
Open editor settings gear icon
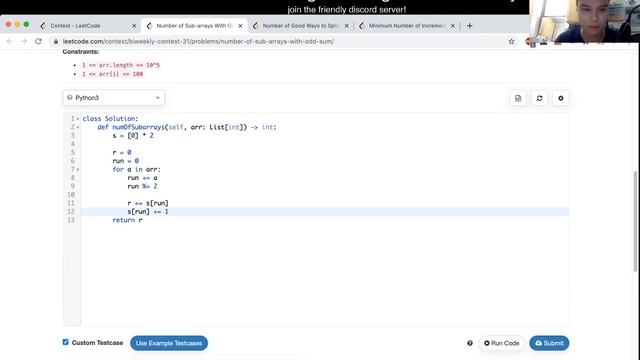560,98
